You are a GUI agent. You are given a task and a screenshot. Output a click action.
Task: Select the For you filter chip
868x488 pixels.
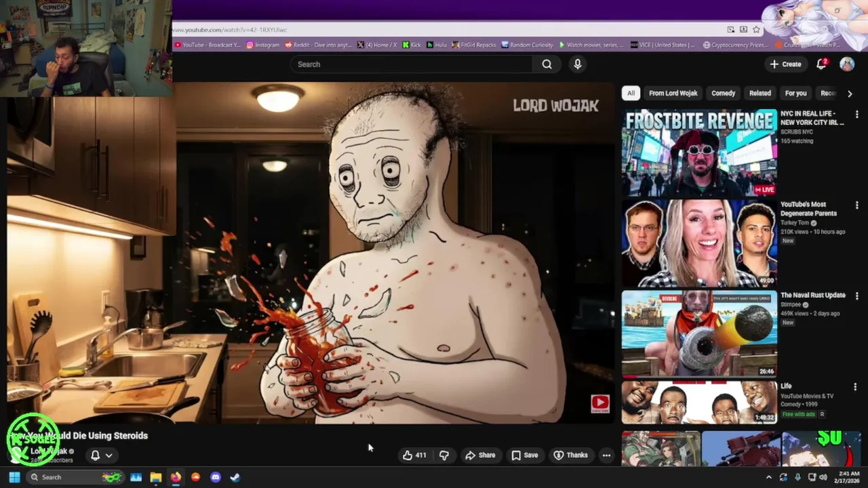click(x=796, y=93)
